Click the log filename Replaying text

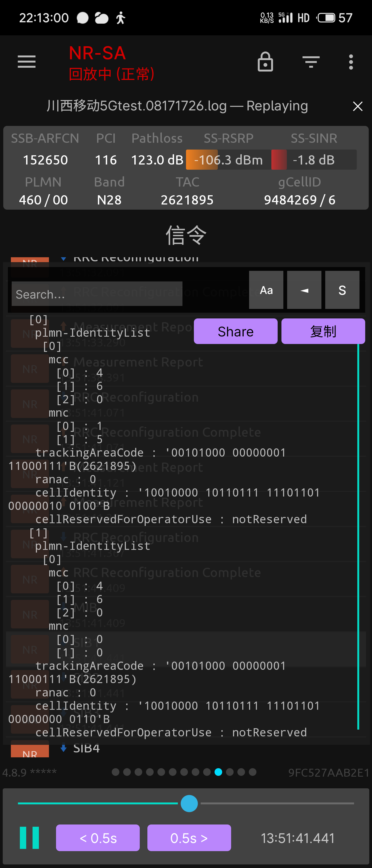pyautogui.click(x=177, y=106)
